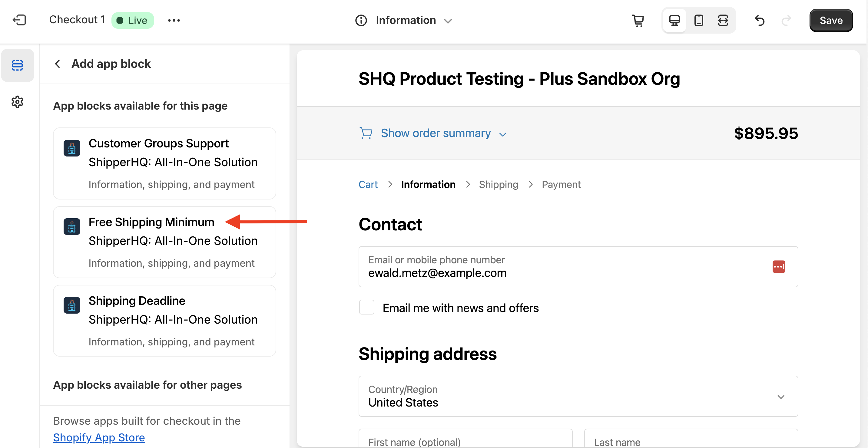Image resolution: width=868 pixels, height=448 pixels.
Task: Open the Information page dropdown
Action: click(404, 21)
